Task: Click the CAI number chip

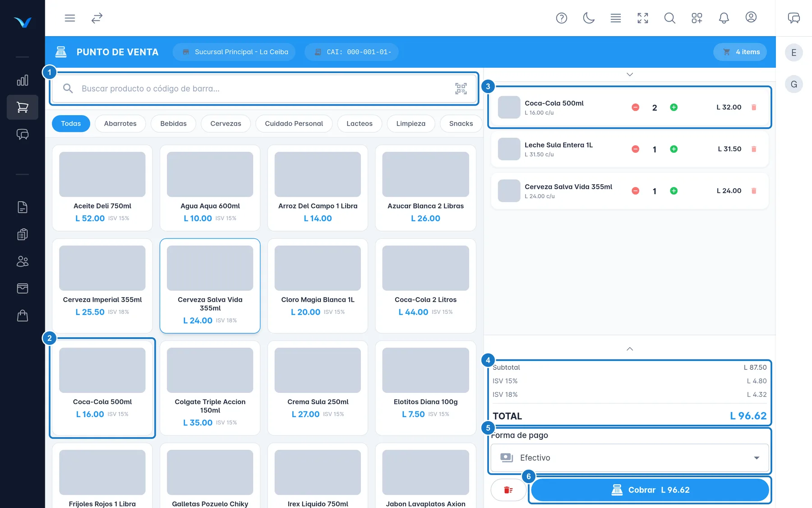Action: pos(351,52)
